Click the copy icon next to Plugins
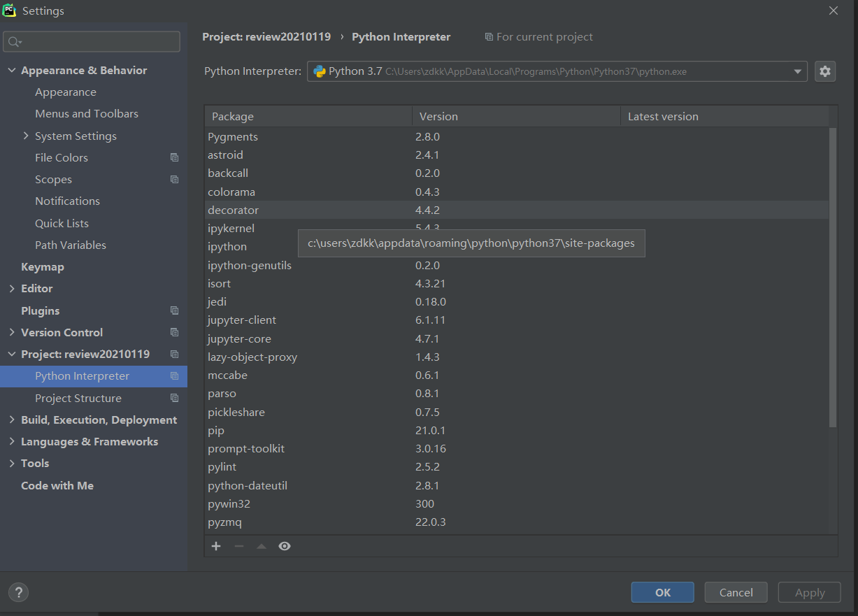Image resolution: width=858 pixels, height=616 pixels. pos(175,310)
